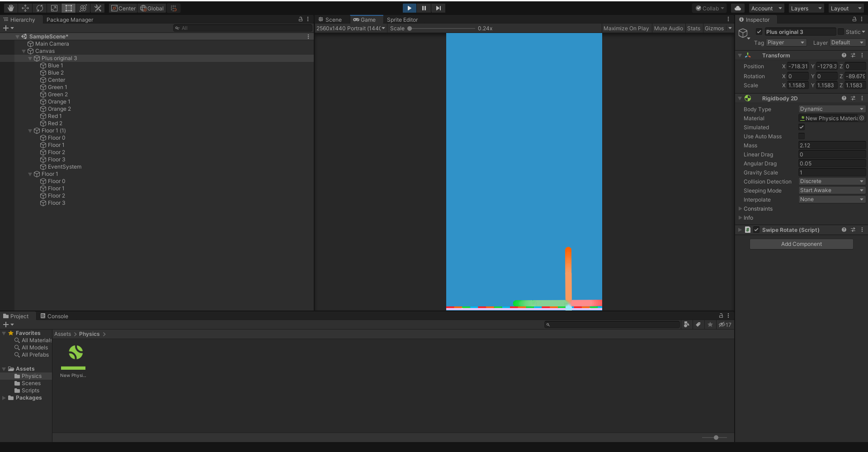Toggle Maximize On Play
Image resolution: width=868 pixels, height=452 pixels.
point(626,28)
